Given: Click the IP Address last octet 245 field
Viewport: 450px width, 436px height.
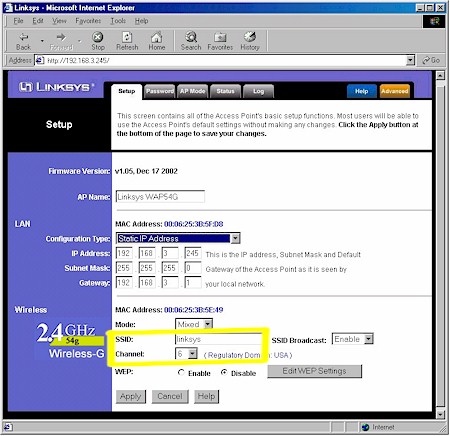Looking at the screenshot, I should pos(193,253).
